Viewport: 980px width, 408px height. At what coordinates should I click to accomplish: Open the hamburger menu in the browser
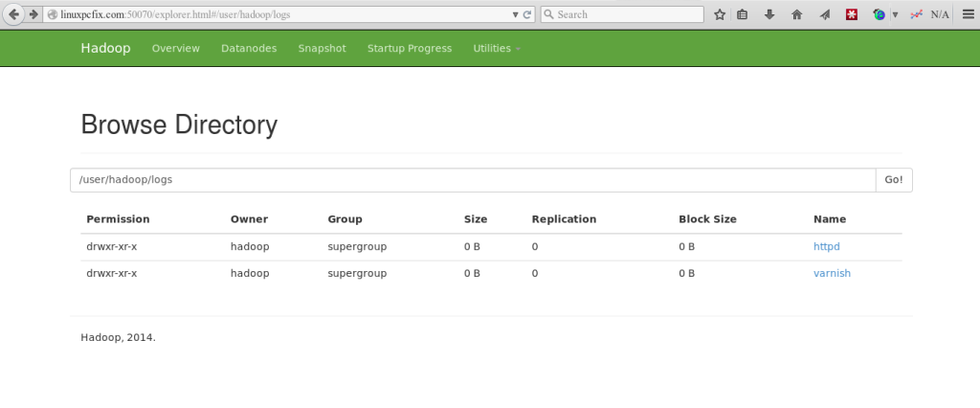point(967,14)
